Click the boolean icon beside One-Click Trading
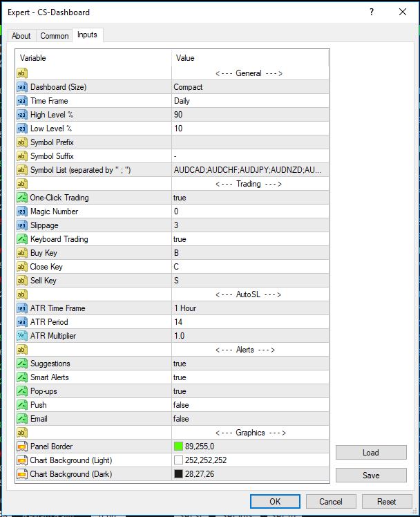 (21, 198)
